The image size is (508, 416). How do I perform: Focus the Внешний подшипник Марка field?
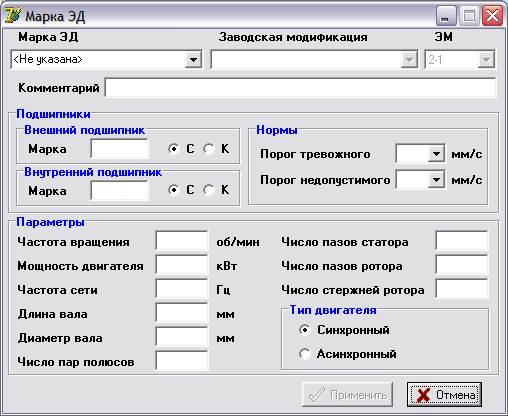click(119, 149)
